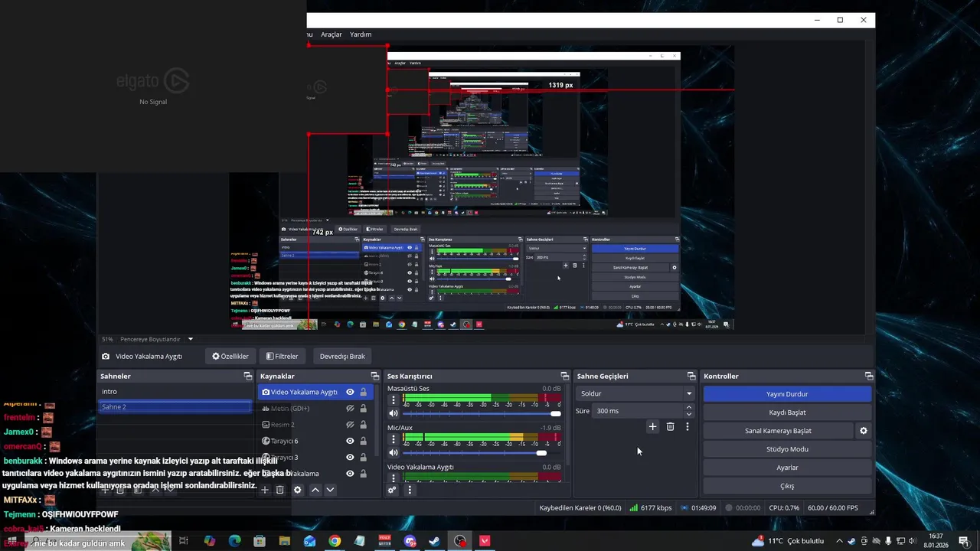Click Kaydı Başlat to start recording
This screenshot has width=980, height=551.
[x=787, y=412]
